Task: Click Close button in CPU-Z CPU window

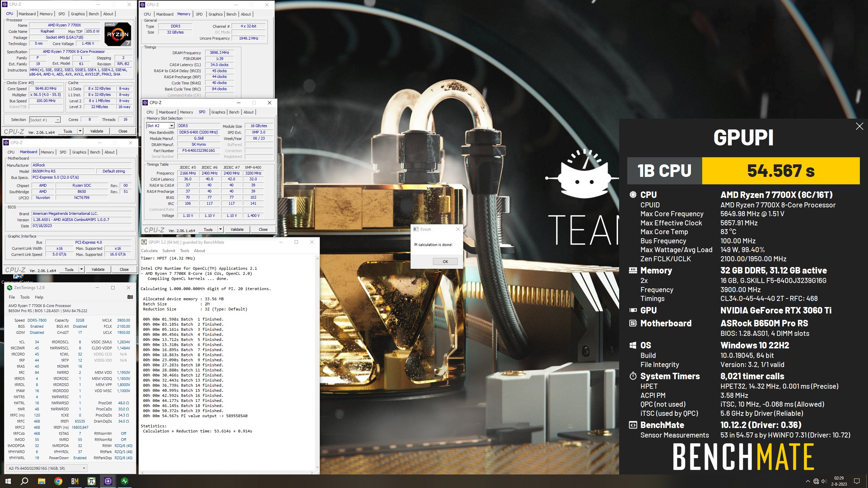Action: click(123, 131)
